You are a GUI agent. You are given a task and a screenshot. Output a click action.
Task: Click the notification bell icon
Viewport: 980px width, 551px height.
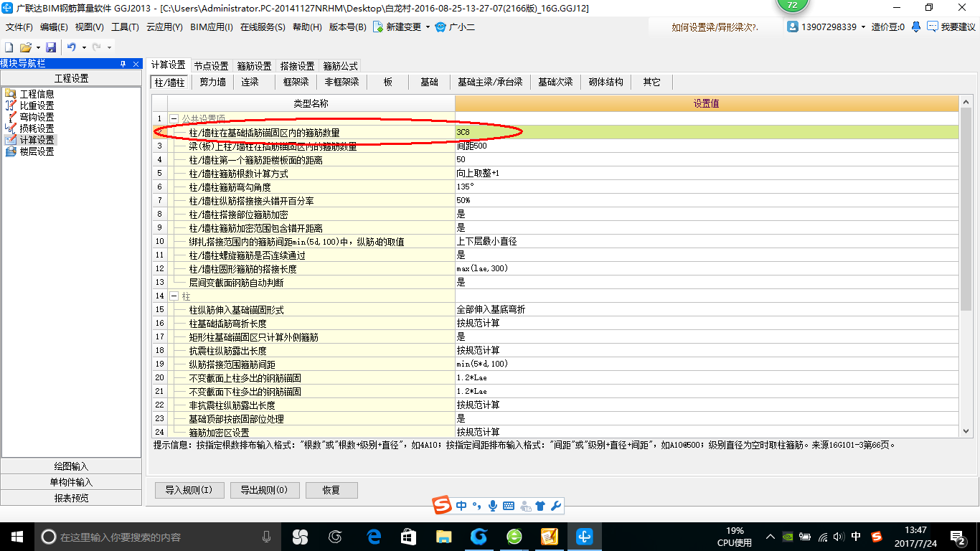pyautogui.click(x=916, y=27)
